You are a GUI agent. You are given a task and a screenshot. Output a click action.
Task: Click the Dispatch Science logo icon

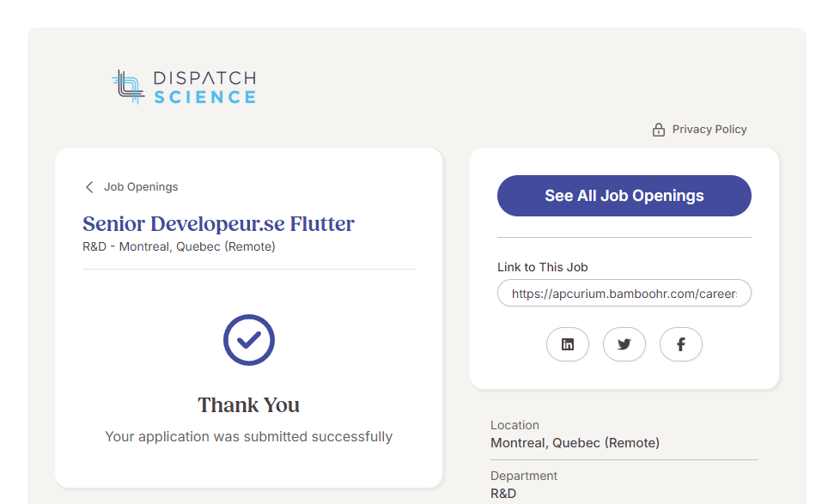pos(127,87)
